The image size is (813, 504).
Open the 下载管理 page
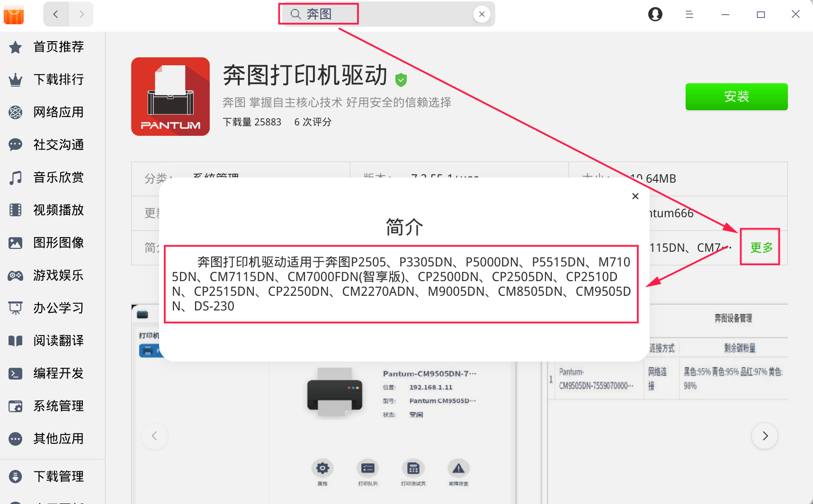pyautogui.click(x=52, y=477)
